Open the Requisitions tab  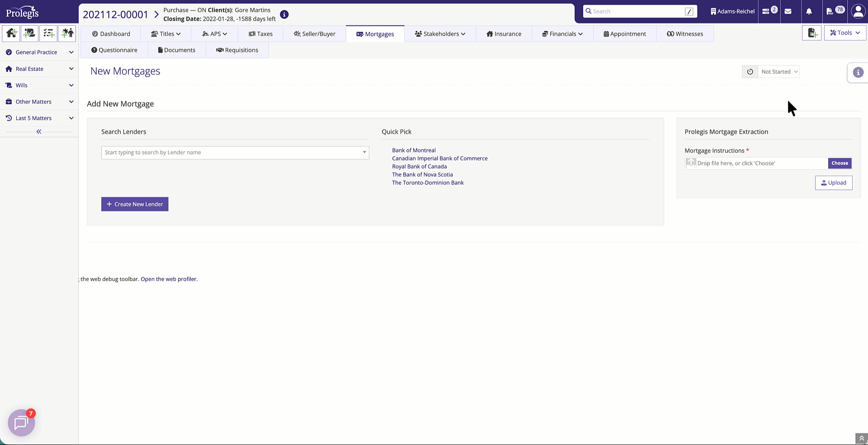coord(237,50)
